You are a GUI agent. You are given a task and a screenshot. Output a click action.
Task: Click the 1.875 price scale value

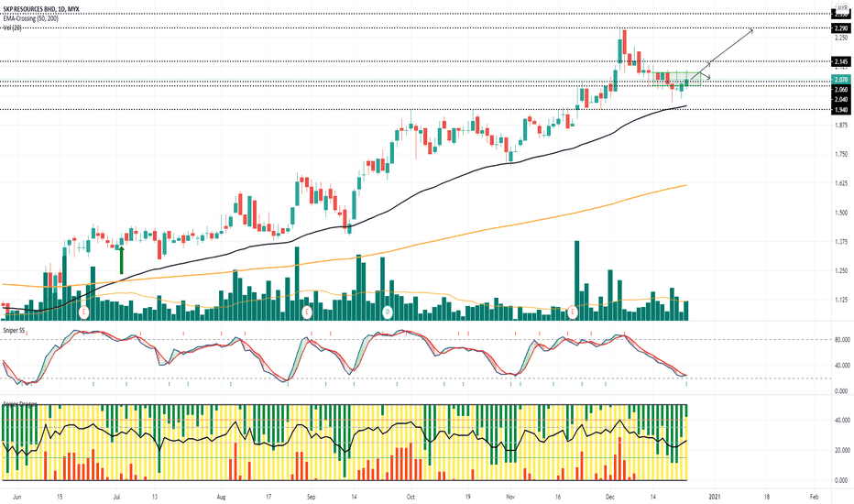click(841, 126)
